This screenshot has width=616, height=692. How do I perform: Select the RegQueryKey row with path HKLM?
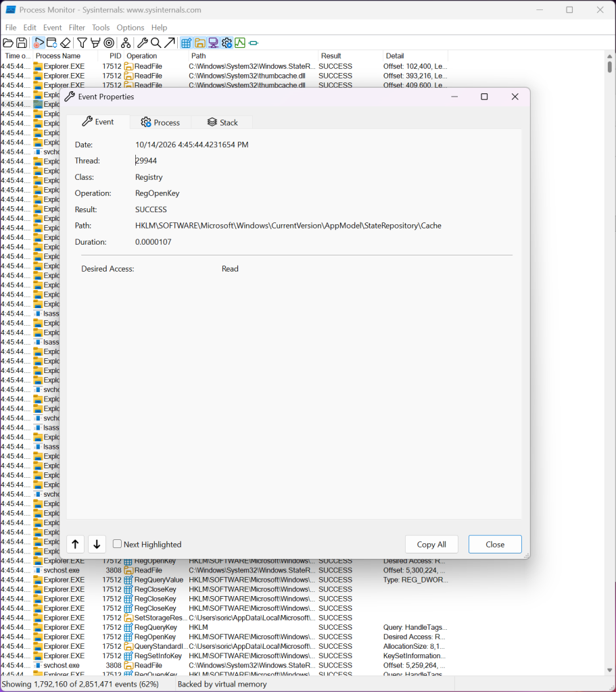click(x=224, y=627)
